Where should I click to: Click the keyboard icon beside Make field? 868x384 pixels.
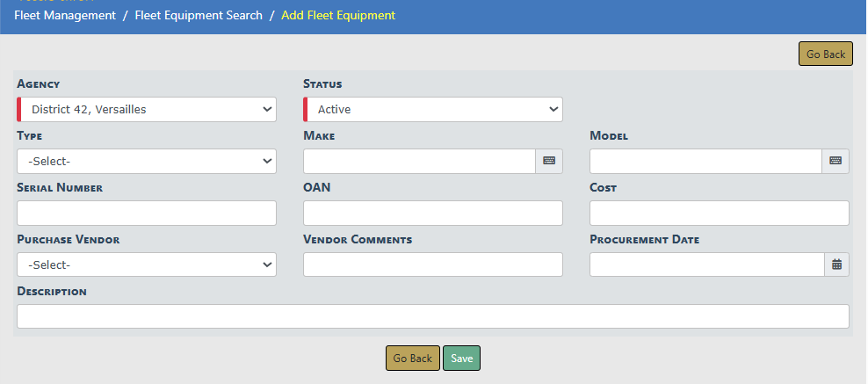point(549,161)
